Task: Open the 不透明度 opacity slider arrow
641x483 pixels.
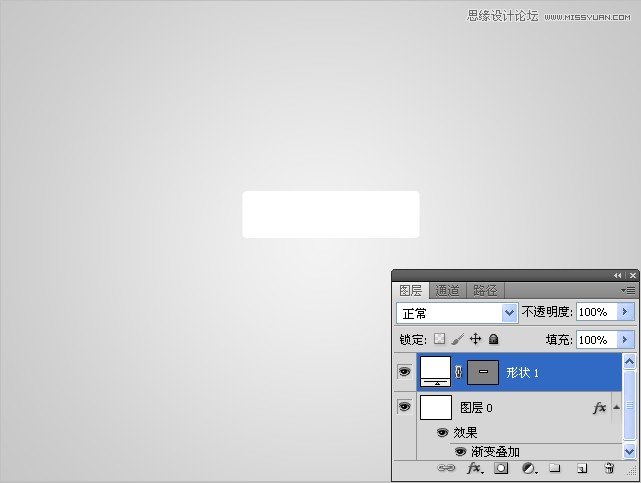Action: (625, 312)
